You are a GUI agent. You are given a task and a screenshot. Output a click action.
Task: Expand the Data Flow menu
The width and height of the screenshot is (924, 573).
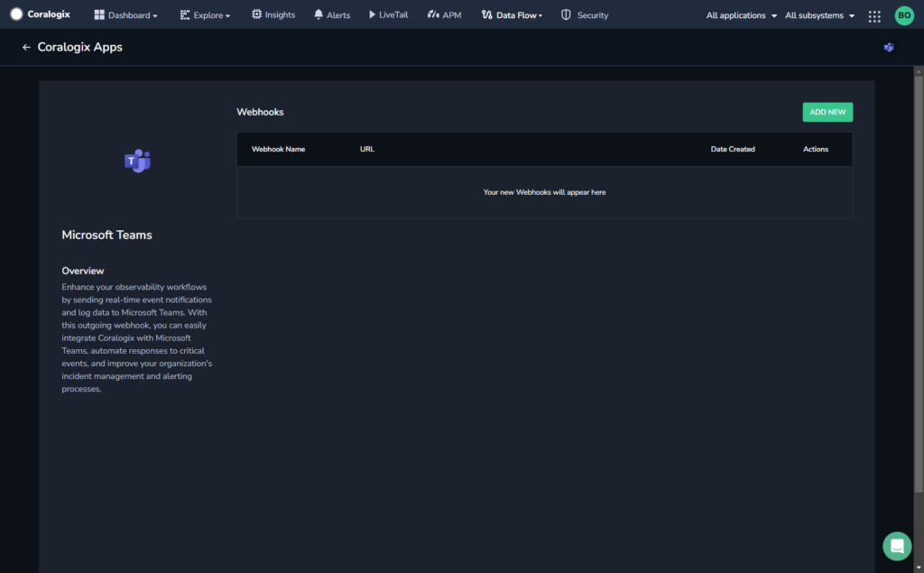512,14
